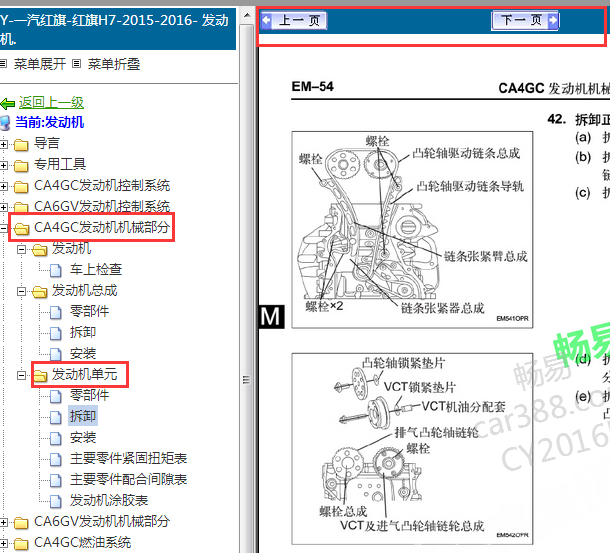Image resolution: width=610 pixels, height=553 pixels.
Task: Click the tree pane vertical scrollbar thumb
Action: coord(247,288)
